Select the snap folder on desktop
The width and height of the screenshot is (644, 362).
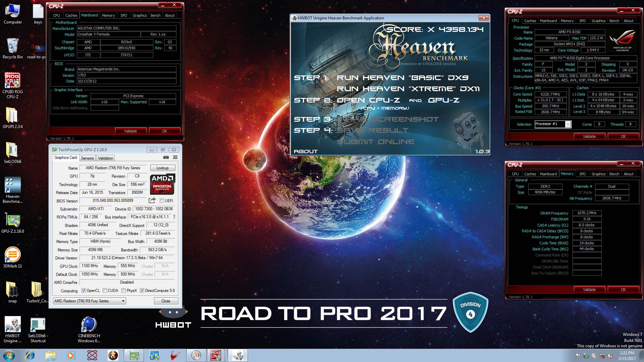coord(13,293)
